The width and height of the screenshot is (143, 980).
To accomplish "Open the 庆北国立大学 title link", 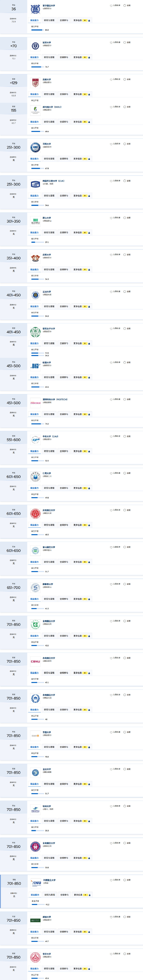I will (x=49, y=510).
